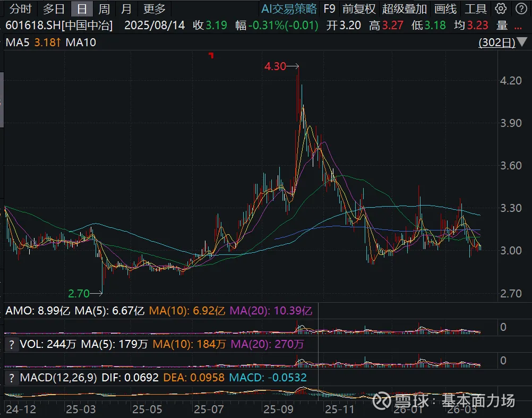Click VOL MA(5): 179万
Image resolution: width=532 pixels, height=418 pixels.
click(114, 344)
